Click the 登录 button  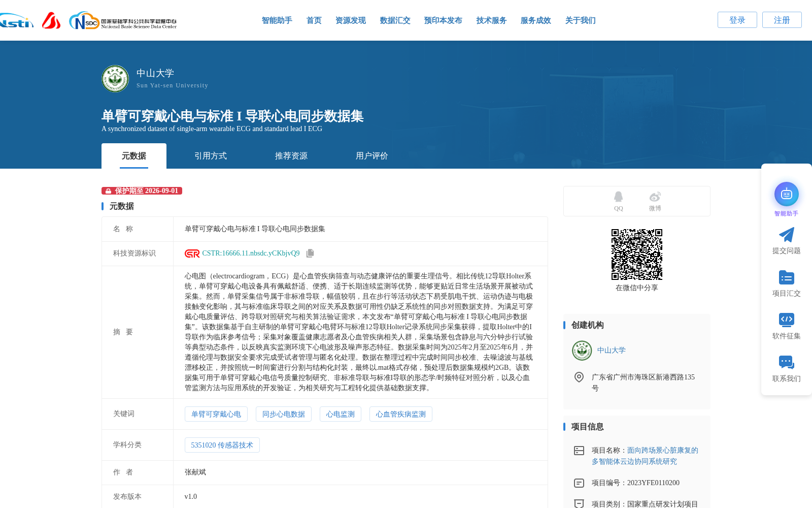pos(737,20)
